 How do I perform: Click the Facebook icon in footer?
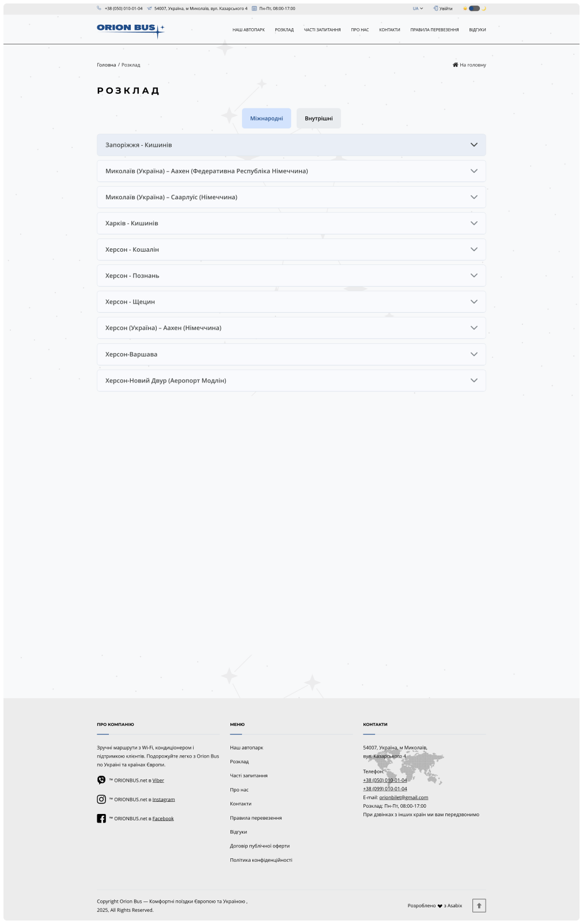[x=101, y=818]
